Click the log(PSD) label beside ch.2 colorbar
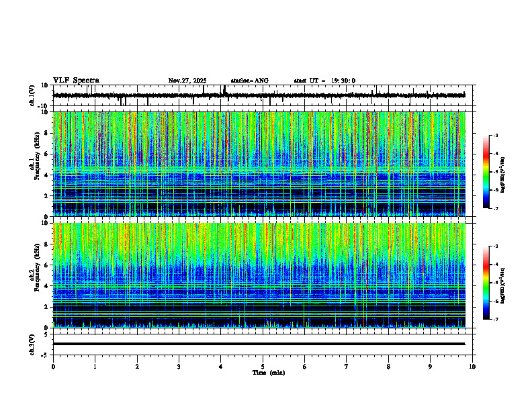The width and height of the screenshot is (532, 411). pos(503,285)
